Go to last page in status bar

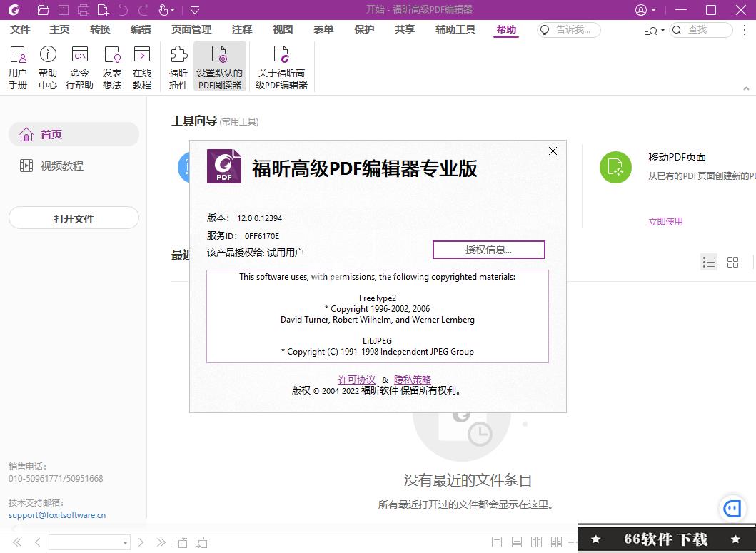coord(161,542)
